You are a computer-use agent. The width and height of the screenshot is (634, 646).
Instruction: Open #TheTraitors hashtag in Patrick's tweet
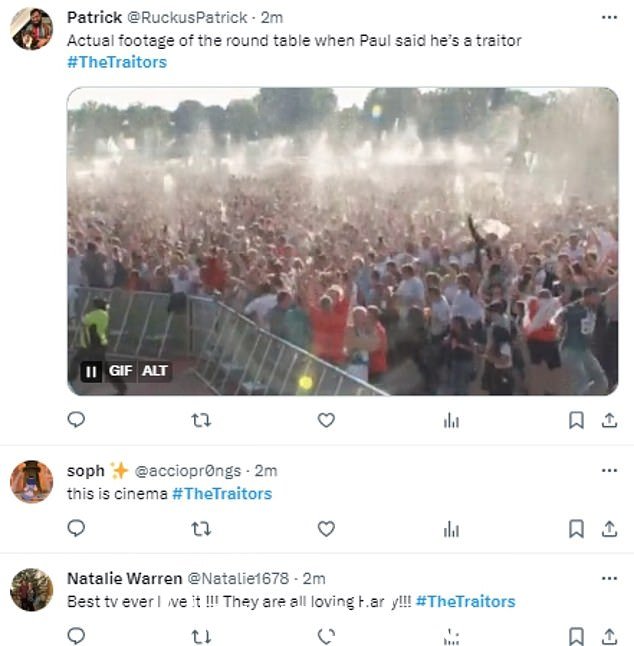click(x=117, y=62)
